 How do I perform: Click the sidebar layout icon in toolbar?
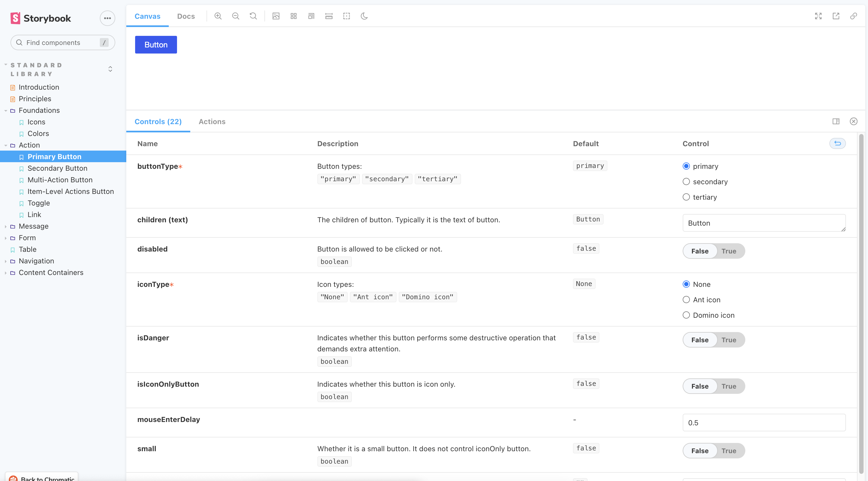836,121
